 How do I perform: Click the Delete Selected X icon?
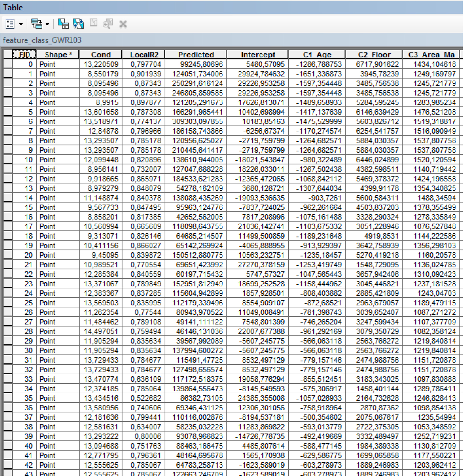click(x=123, y=24)
